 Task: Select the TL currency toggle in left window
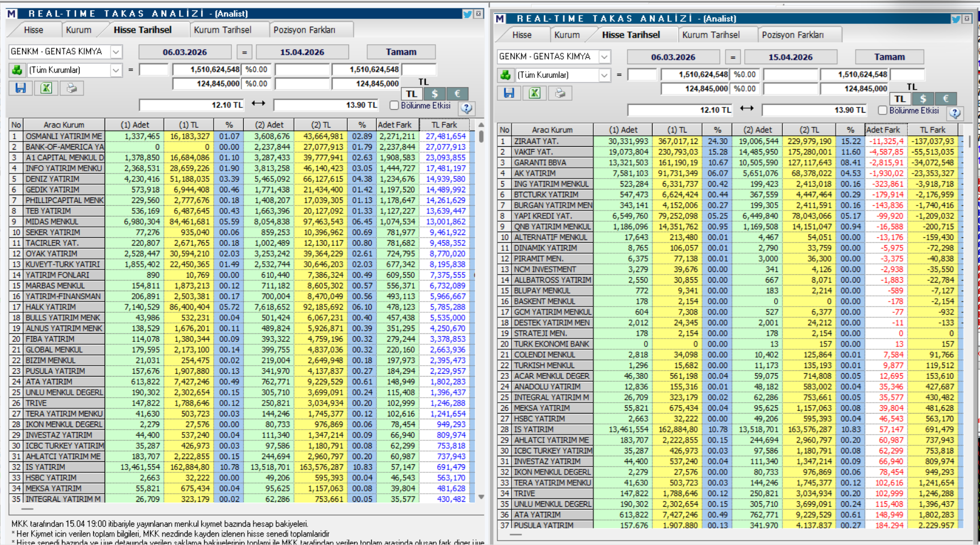412,94
